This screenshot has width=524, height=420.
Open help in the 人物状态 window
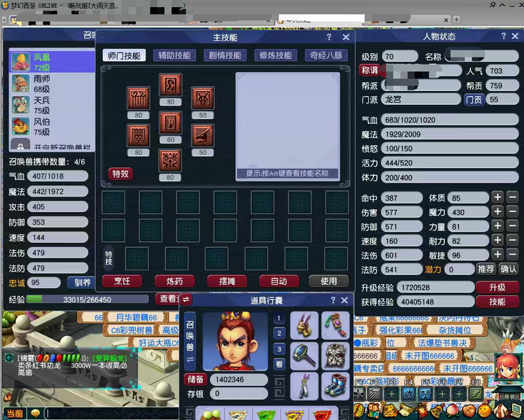(x=503, y=36)
